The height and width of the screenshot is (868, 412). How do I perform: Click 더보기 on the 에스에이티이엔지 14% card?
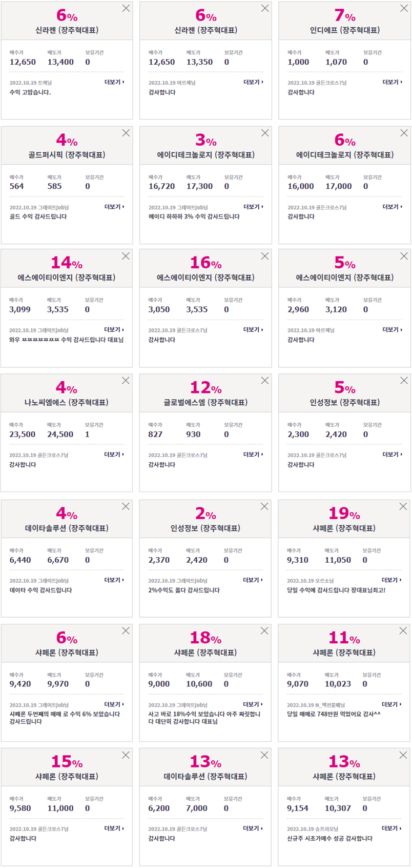point(114,330)
